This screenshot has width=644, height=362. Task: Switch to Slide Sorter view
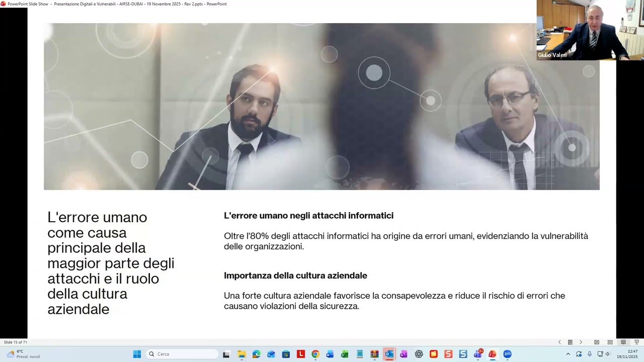click(610, 342)
